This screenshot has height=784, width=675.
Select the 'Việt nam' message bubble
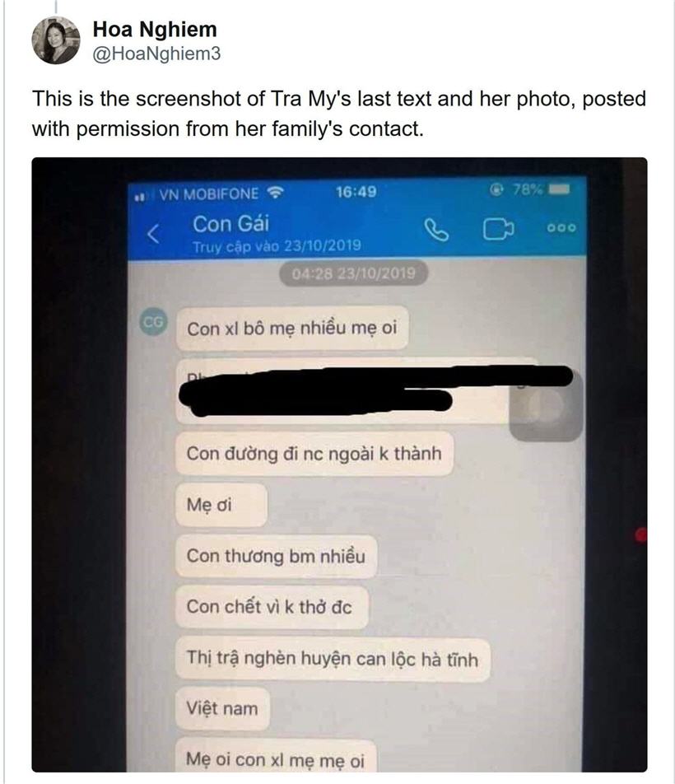222,708
